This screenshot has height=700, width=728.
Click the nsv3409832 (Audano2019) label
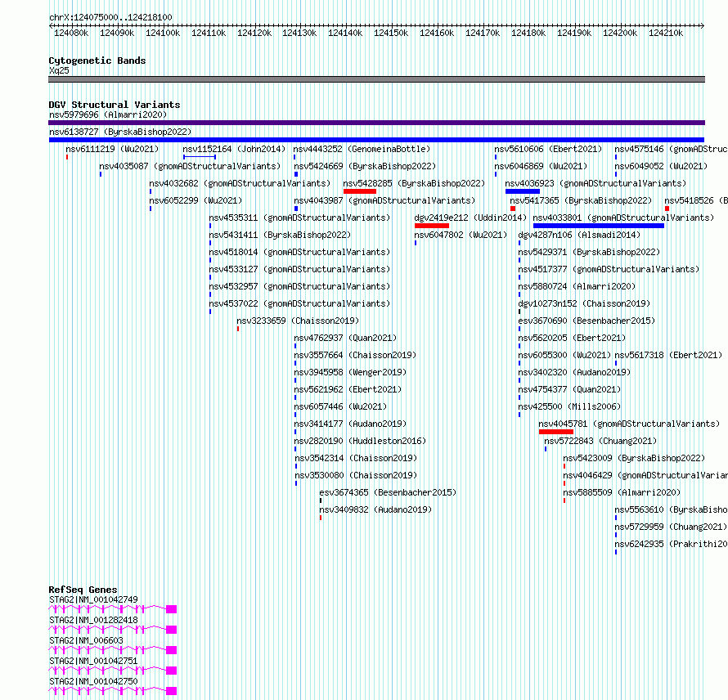coord(375,509)
